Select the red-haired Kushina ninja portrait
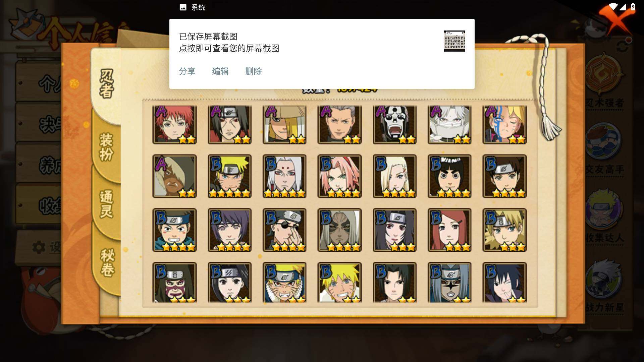Image resolution: width=644 pixels, height=362 pixels. coord(449,230)
